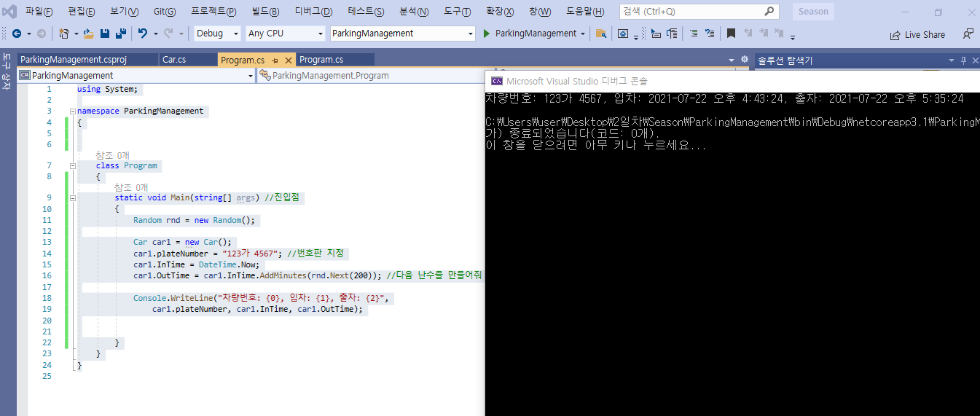Open the feedback icon at top right

click(x=968, y=34)
